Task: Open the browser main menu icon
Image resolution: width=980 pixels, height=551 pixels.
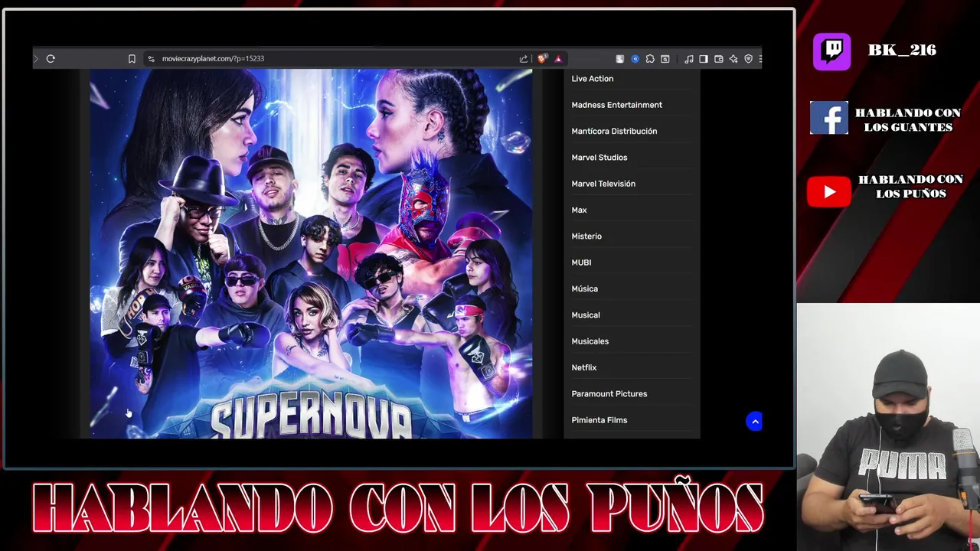Action: [x=759, y=59]
